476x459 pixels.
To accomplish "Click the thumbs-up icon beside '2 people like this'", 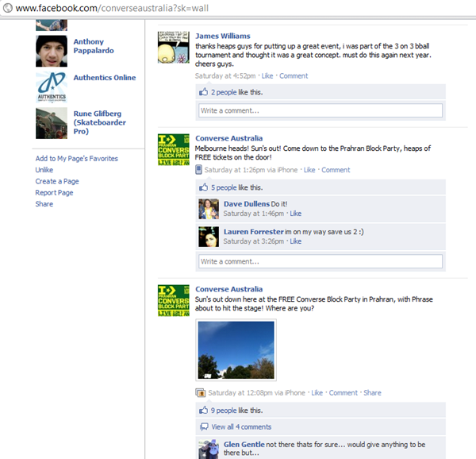I will (203, 92).
